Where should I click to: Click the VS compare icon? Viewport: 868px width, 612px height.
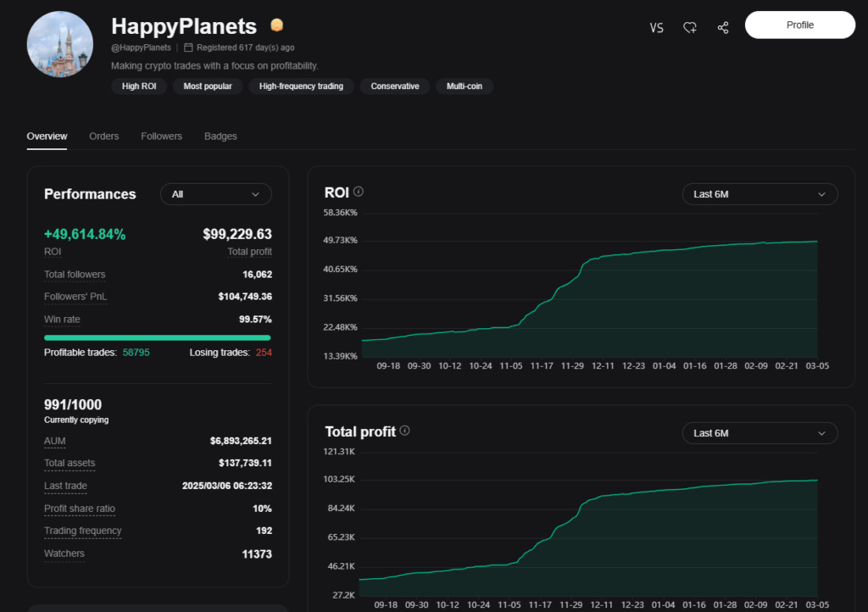tap(657, 28)
